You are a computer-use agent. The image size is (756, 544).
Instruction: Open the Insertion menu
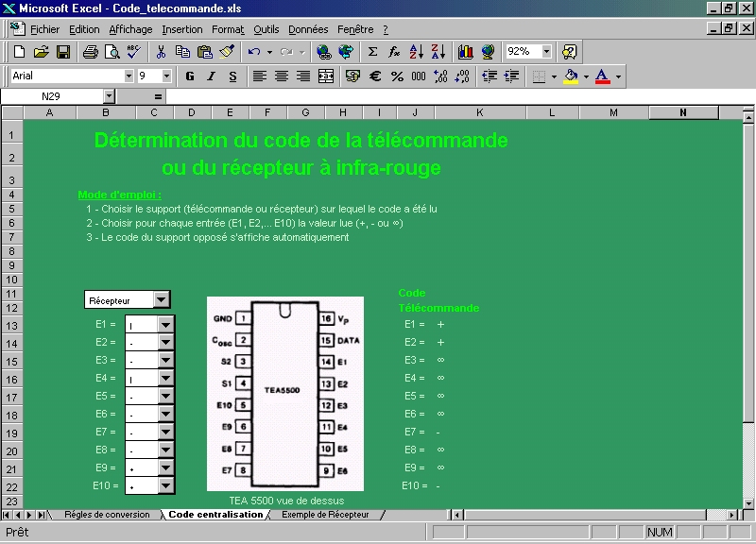tap(181, 29)
